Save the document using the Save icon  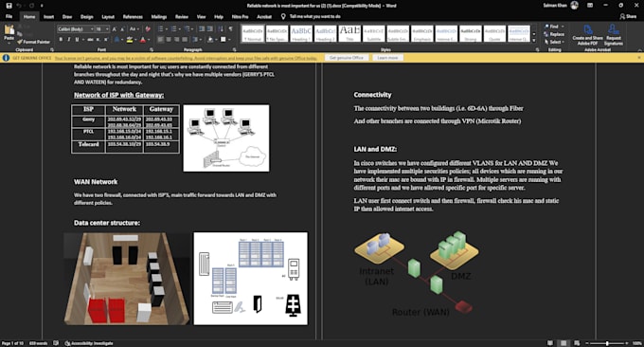point(9,6)
